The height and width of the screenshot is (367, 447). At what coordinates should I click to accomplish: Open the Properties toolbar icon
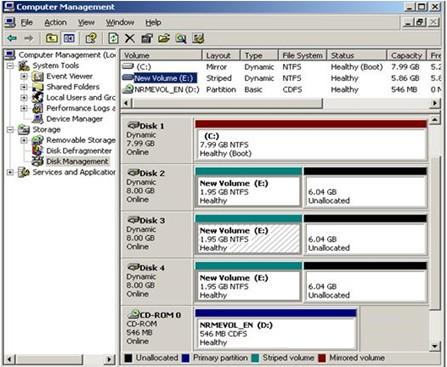click(147, 39)
